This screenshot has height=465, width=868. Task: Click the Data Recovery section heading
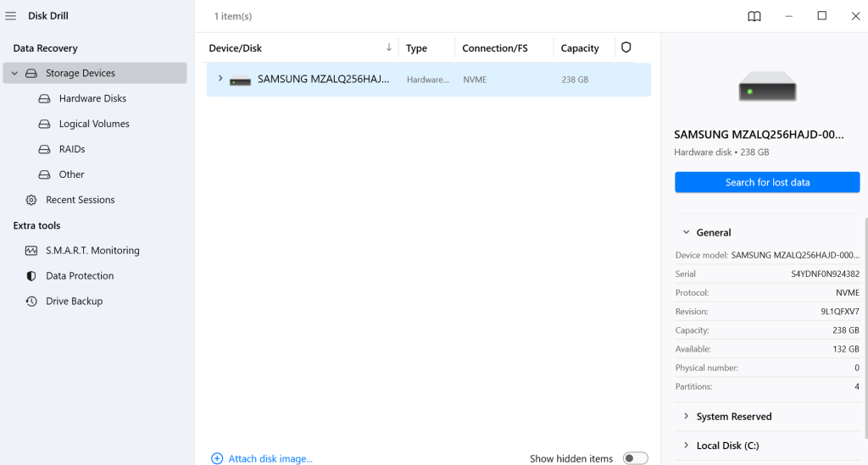point(46,48)
